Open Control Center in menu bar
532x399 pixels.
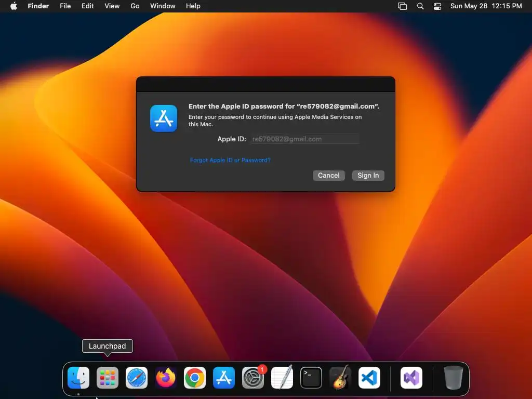(437, 6)
